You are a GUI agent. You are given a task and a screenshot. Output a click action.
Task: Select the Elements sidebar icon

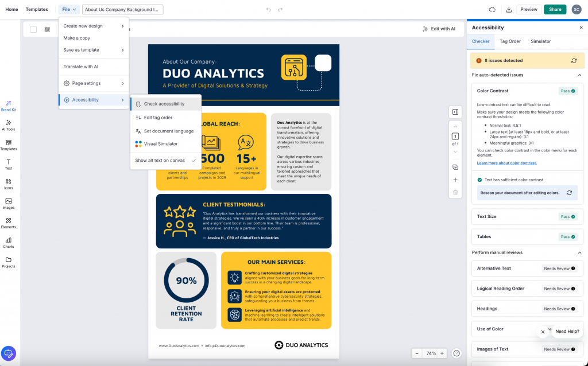pos(9,223)
